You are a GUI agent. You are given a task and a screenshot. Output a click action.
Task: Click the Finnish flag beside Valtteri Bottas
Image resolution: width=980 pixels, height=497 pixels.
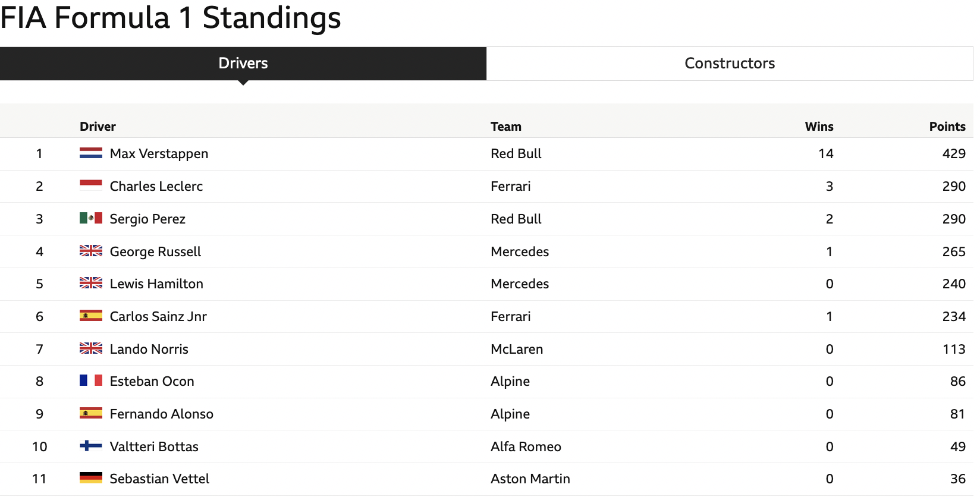[x=91, y=446]
